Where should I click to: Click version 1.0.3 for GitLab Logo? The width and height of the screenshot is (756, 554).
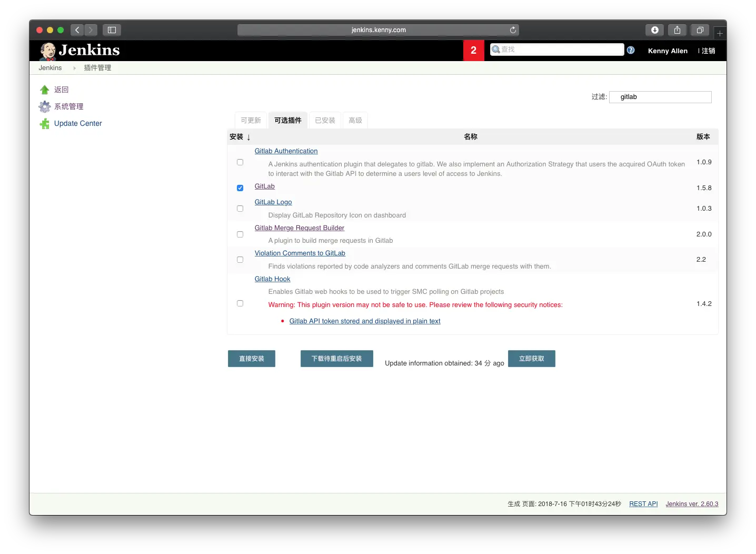pyautogui.click(x=704, y=209)
